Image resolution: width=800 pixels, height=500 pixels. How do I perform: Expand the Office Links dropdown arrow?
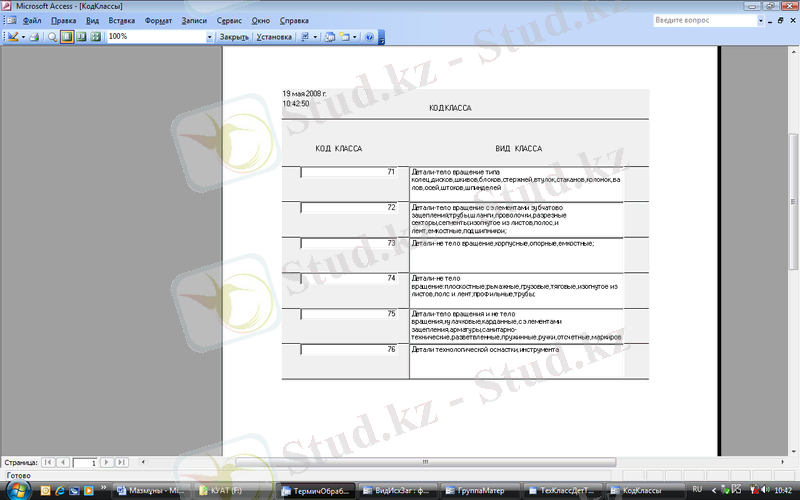315,37
